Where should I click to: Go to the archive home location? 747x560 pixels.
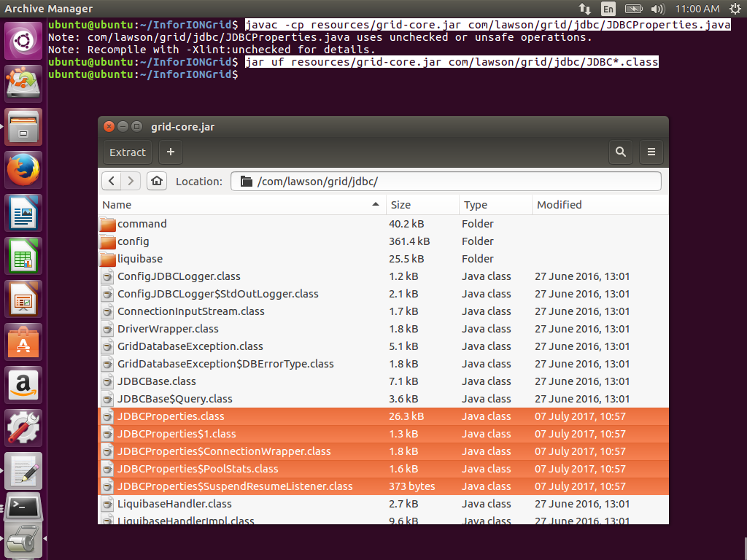point(157,181)
